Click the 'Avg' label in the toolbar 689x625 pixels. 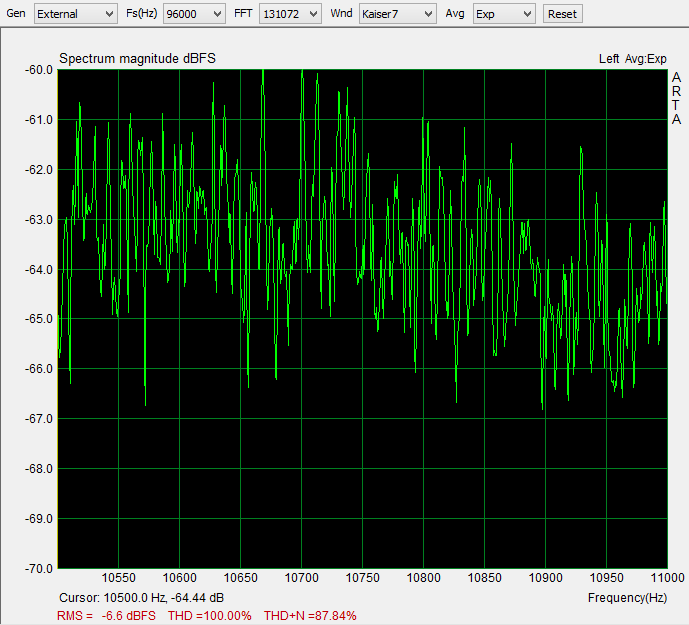455,14
